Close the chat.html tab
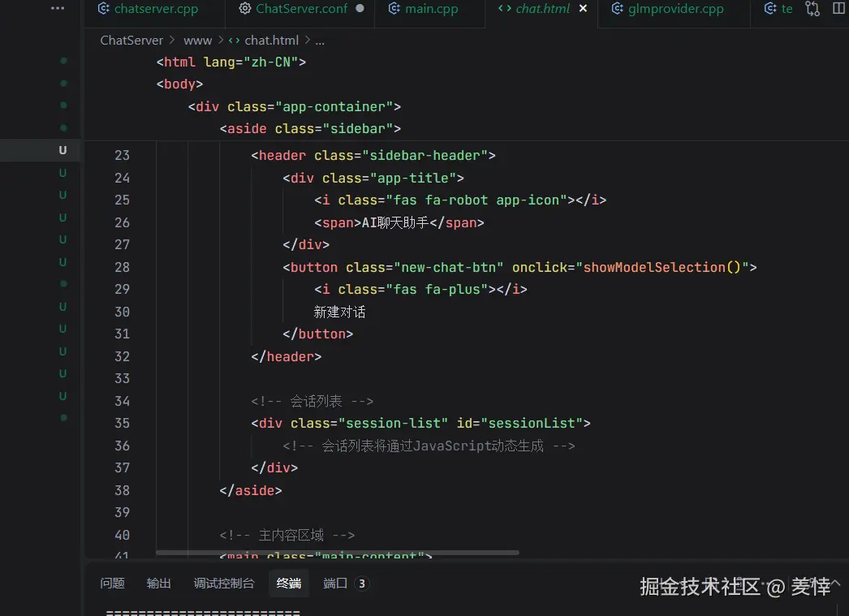The image size is (849, 616). tap(583, 8)
